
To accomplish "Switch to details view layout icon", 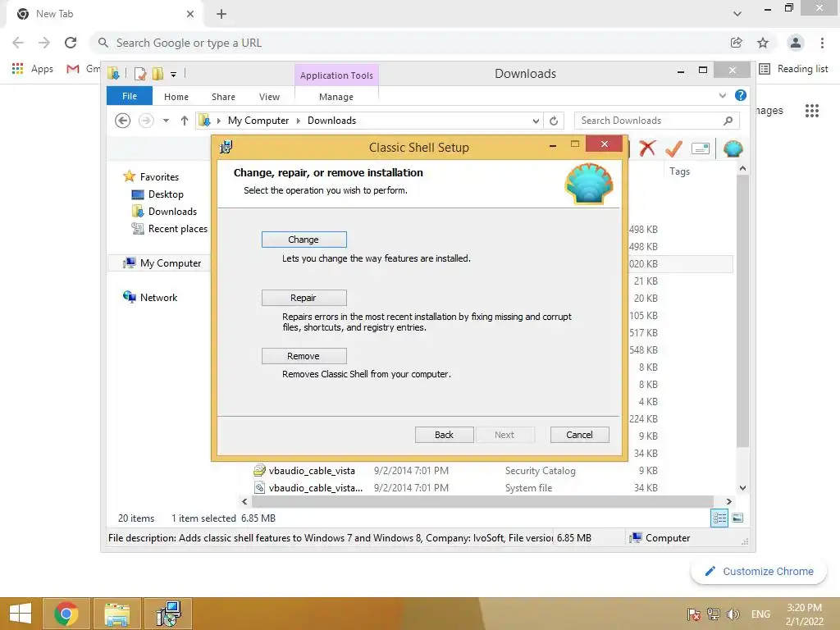I will [x=719, y=518].
